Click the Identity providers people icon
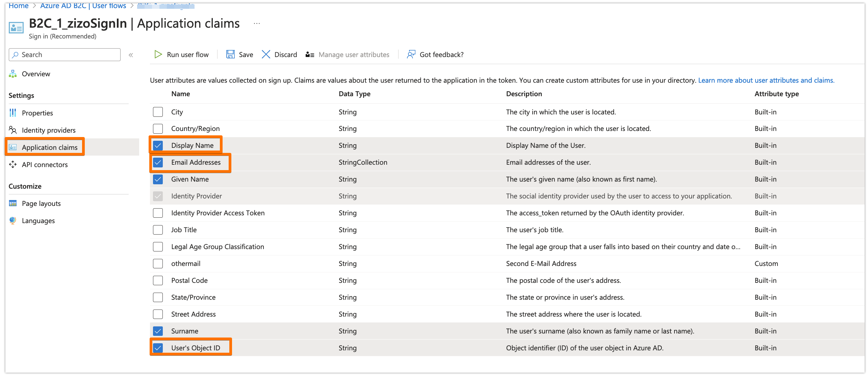 pos(13,130)
